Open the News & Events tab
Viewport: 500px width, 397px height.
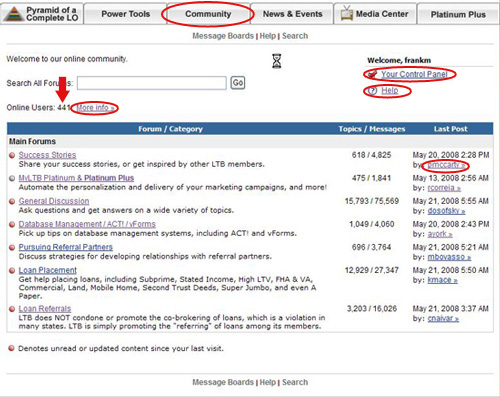[292, 14]
